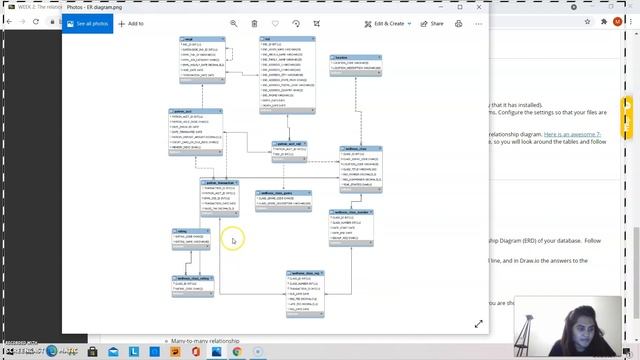Select the Crop tool icon
The image size is (640, 360).
317,24
